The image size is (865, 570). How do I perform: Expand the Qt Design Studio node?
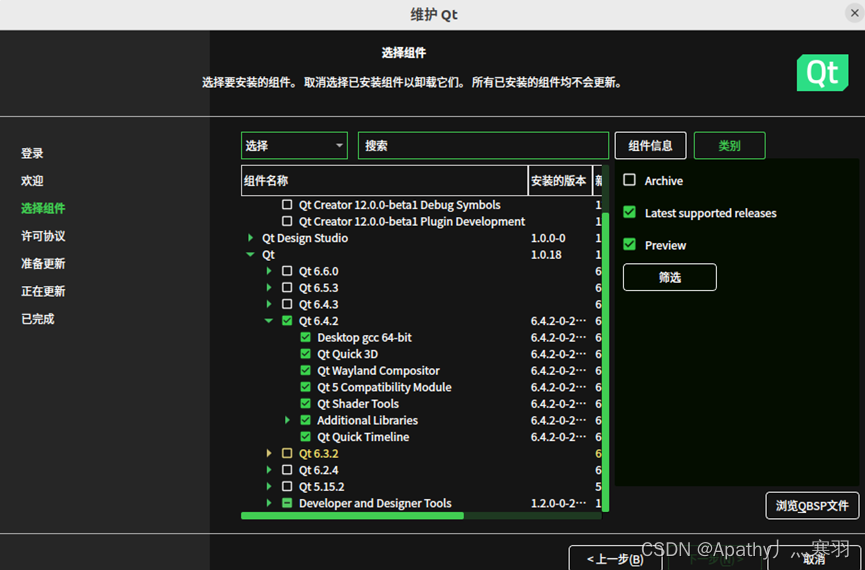[x=250, y=238]
